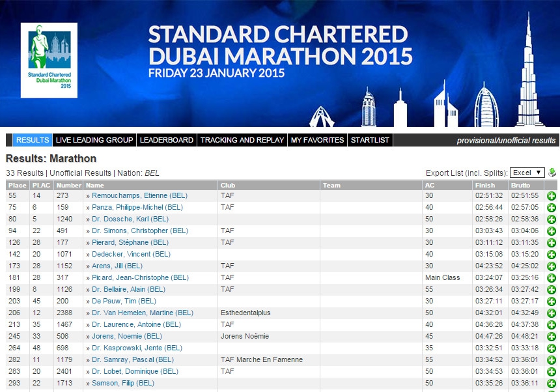Viewport: 560px width, 392px height.
Task: Open runner link Samson, Filip (BEL)
Action: click(x=123, y=384)
